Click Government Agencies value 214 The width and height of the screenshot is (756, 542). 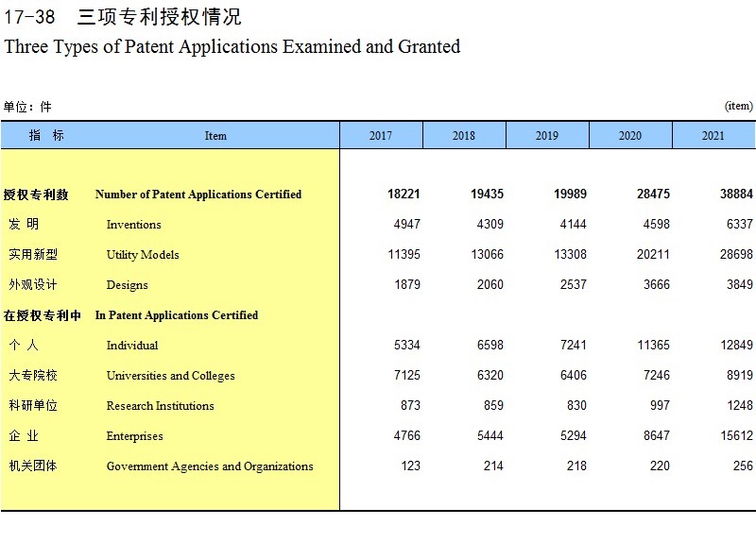[493, 466]
